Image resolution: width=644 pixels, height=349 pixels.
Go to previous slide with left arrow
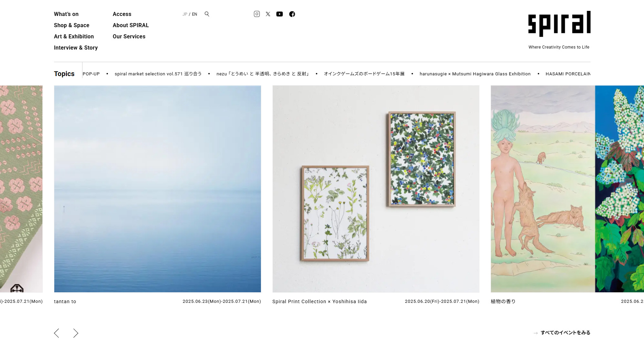[x=57, y=333]
